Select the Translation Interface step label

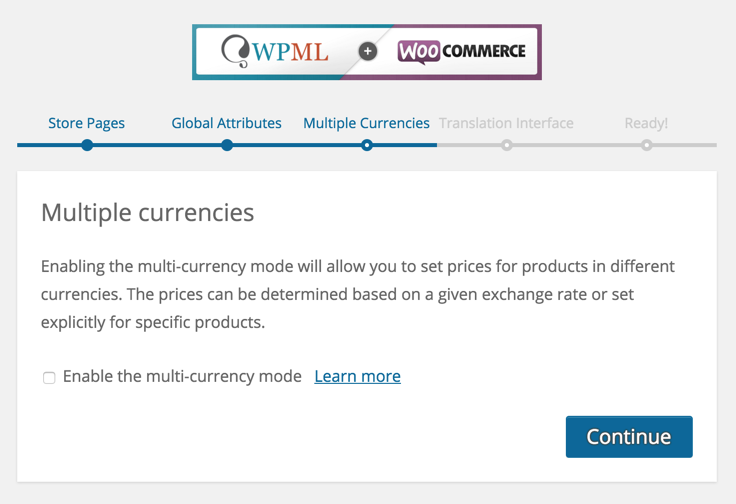[x=506, y=123]
